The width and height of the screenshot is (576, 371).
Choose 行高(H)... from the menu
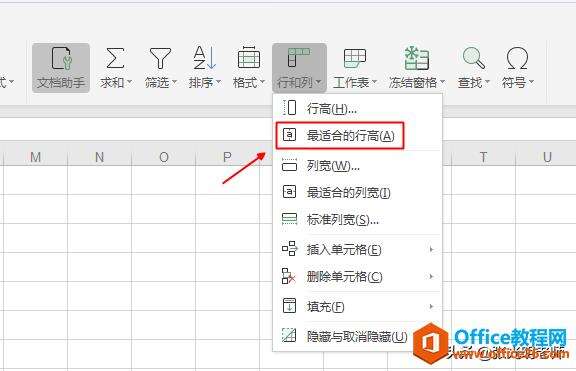[357, 108]
